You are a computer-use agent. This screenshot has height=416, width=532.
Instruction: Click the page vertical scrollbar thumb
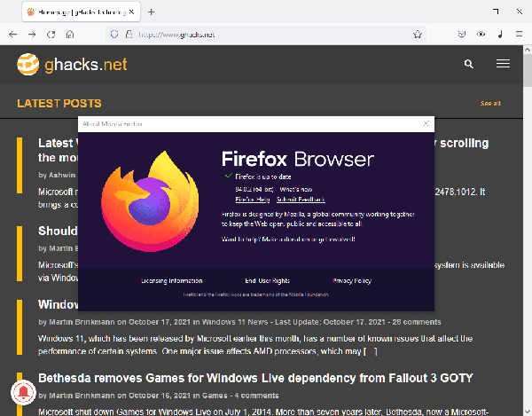pyautogui.click(x=528, y=71)
